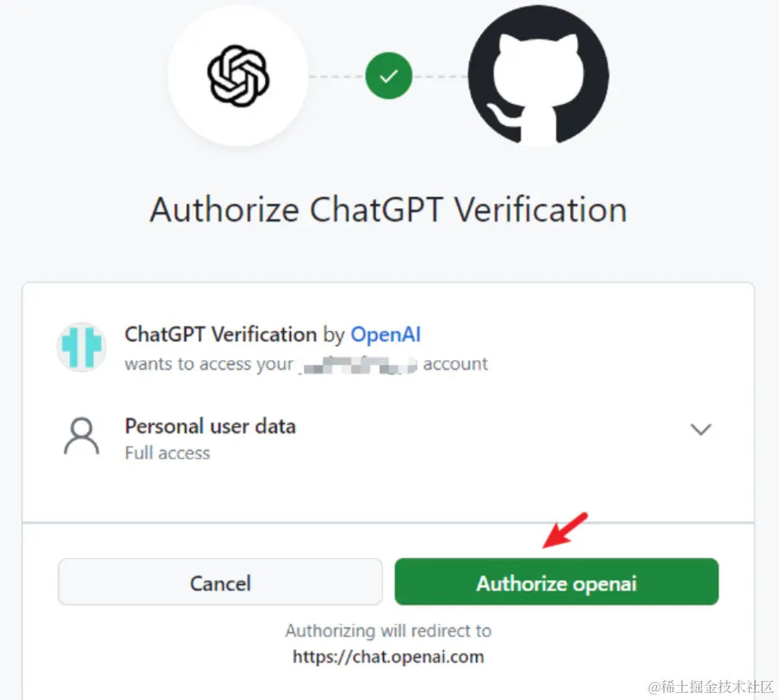
Task: Click the ChatGPT Verification app name
Action: [221, 334]
